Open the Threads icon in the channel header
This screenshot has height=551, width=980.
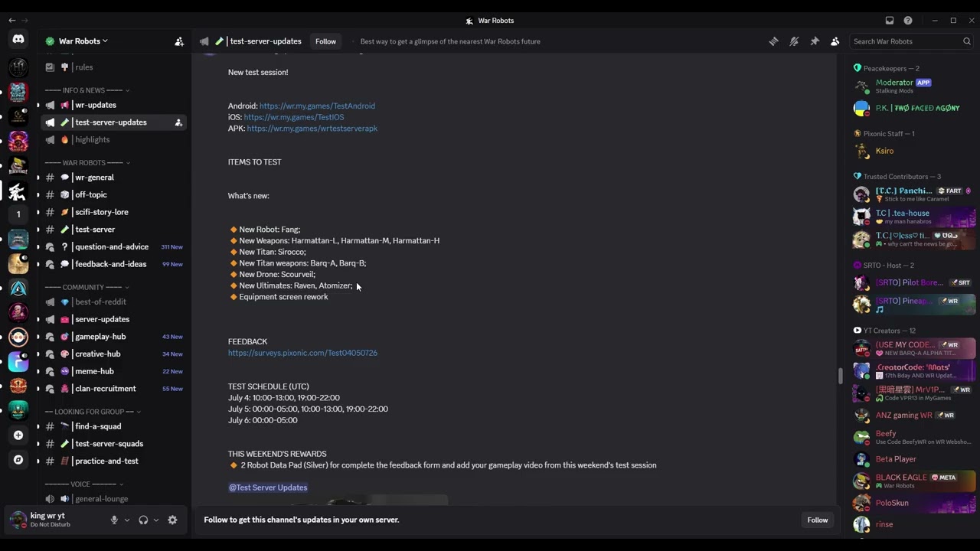point(773,41)
